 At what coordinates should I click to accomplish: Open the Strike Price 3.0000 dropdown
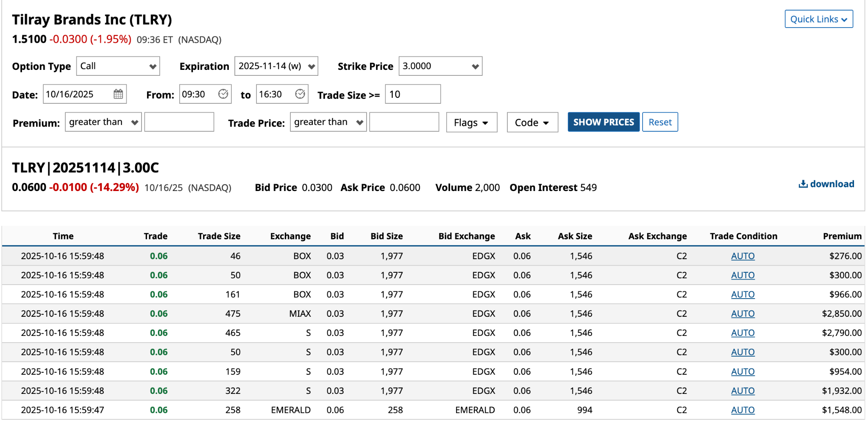[x=440, y=66]
